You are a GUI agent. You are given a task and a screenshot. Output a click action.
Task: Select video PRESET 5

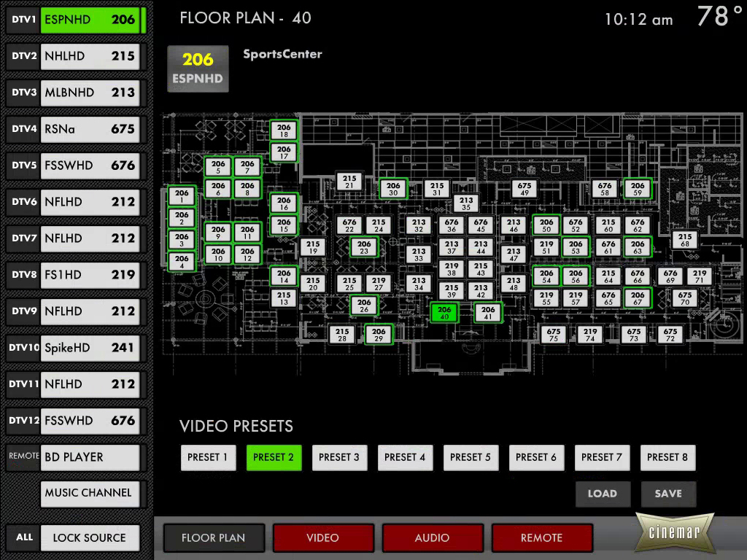471,458
